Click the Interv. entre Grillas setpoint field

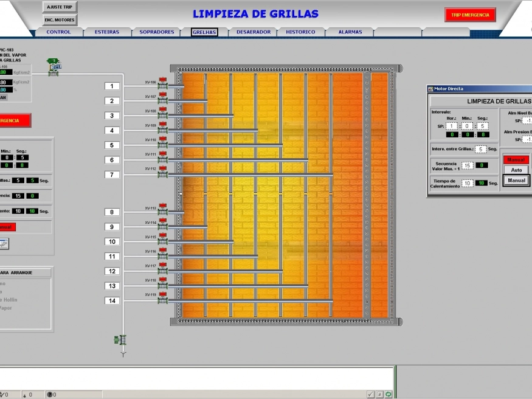click(480, 149)
